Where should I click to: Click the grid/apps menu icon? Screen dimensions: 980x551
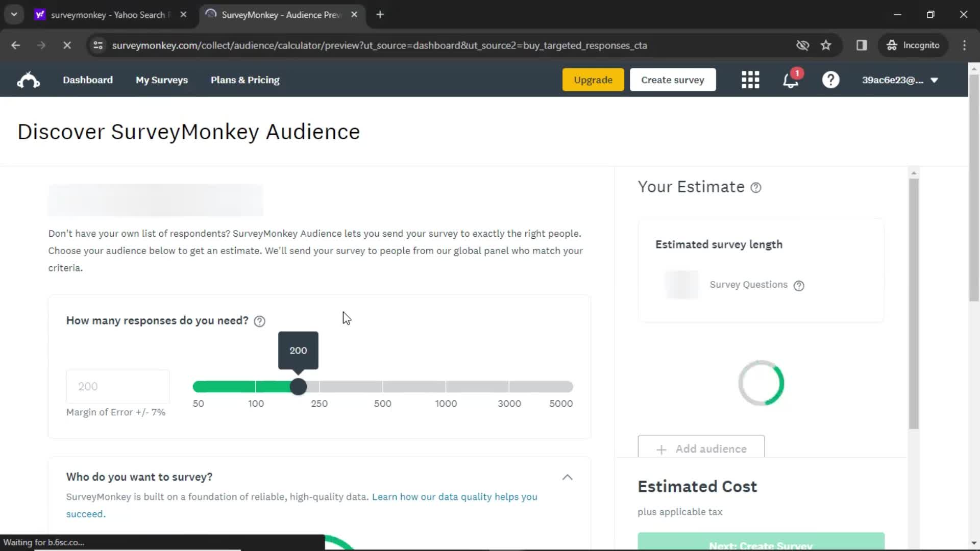coord(750,80)
